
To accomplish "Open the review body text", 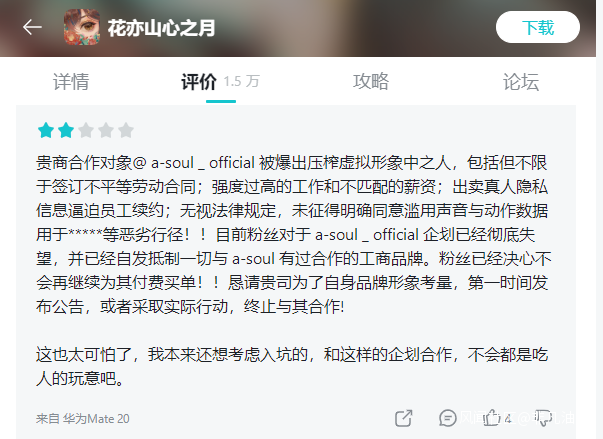I will (293, 271).
